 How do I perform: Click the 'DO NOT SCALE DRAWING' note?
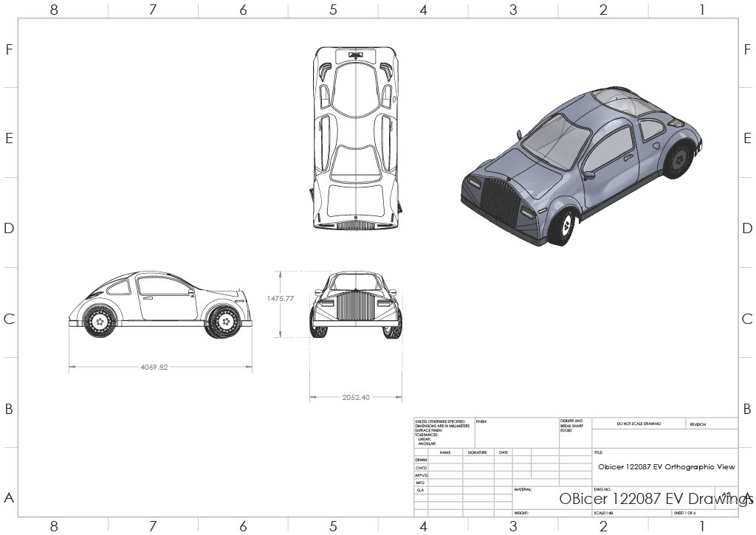(639, 424)
